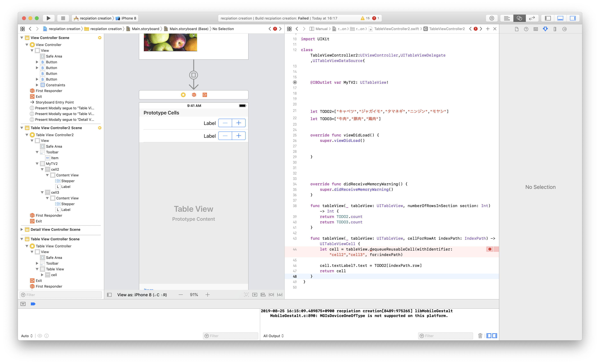The image size is (600, 364).
Task: Toggle the right utilities panel visibility
Action: point(573,18)
